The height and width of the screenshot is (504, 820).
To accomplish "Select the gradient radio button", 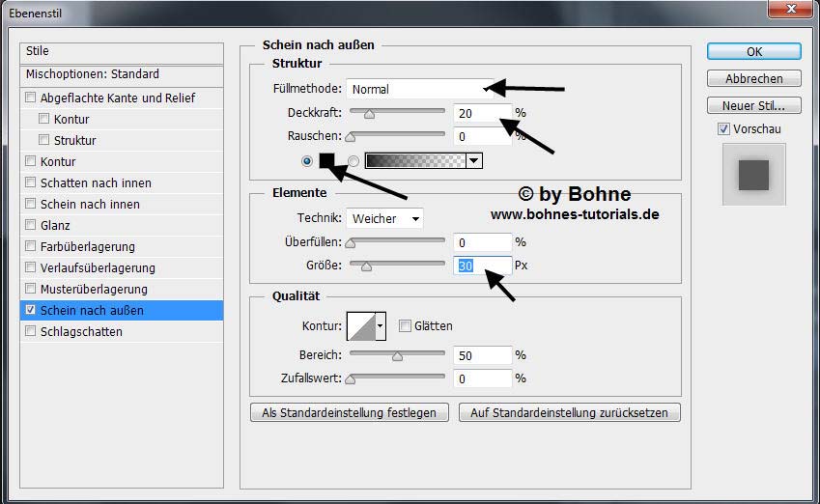I will pyautogui.click(x=353, y=161).
